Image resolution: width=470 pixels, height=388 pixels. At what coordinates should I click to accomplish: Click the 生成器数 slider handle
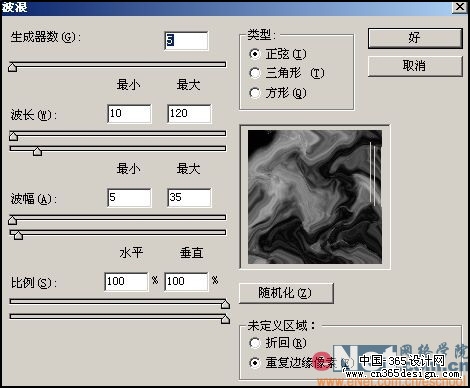[x=13, y=67]
